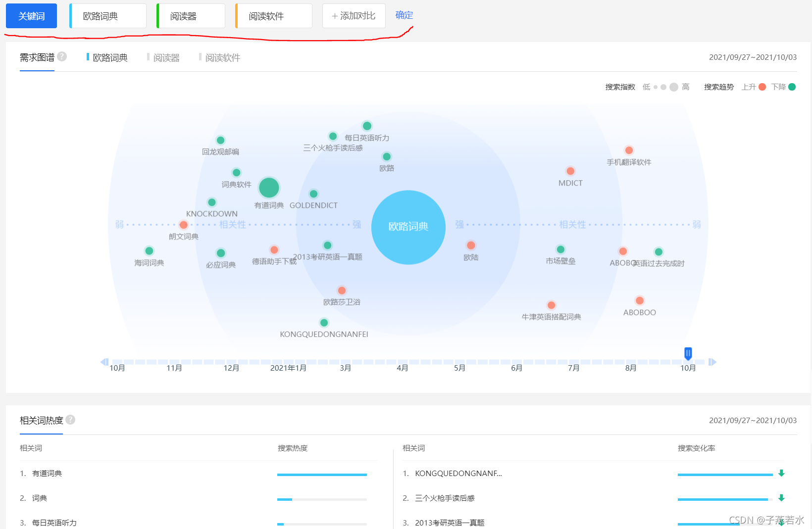Click 有道词典 in related words list
The image size is (812, 529).
click(47, 474)
